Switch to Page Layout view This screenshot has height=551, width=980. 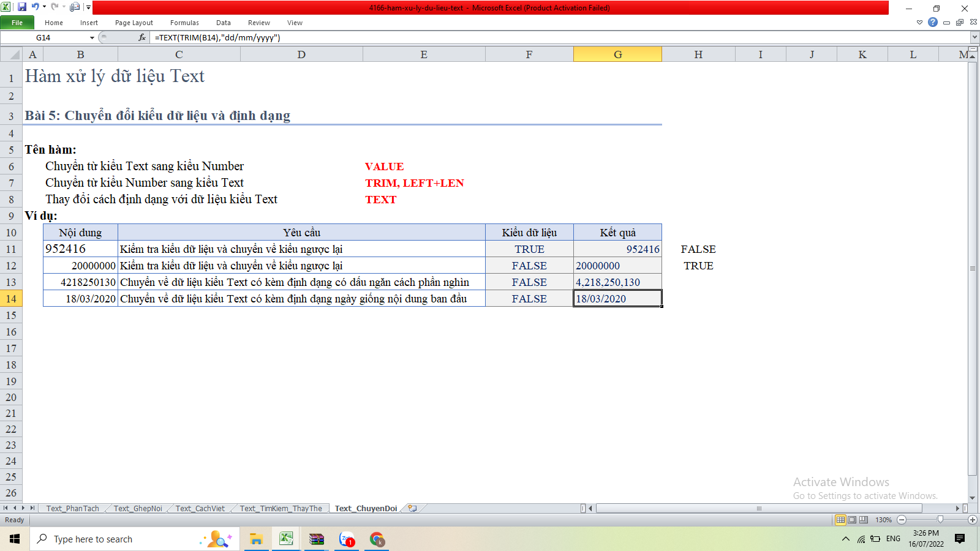(852, 520)
